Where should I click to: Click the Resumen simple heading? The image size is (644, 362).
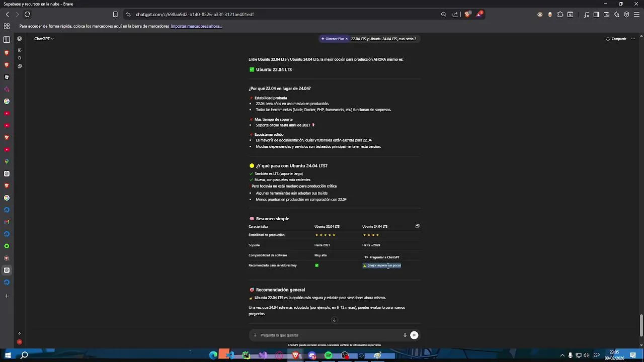point(269,219)
